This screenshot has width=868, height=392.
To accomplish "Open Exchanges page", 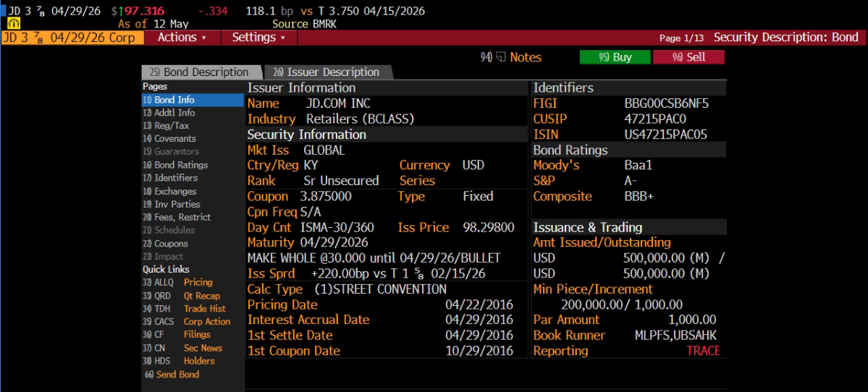I will pos(169,192).
